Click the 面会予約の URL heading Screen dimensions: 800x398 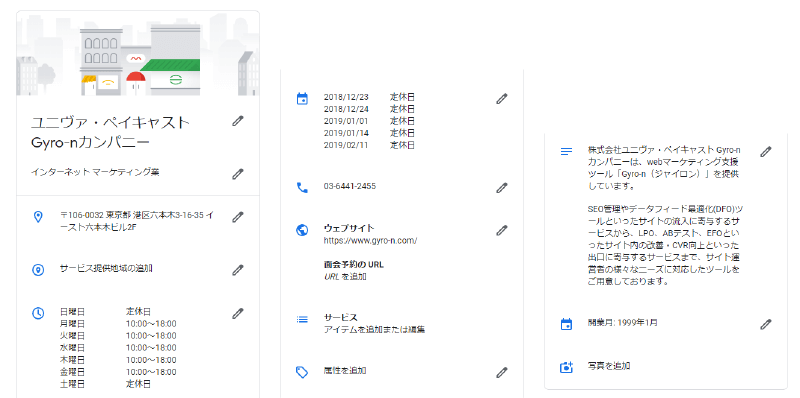pyautogui.click(x=354, y=265)
